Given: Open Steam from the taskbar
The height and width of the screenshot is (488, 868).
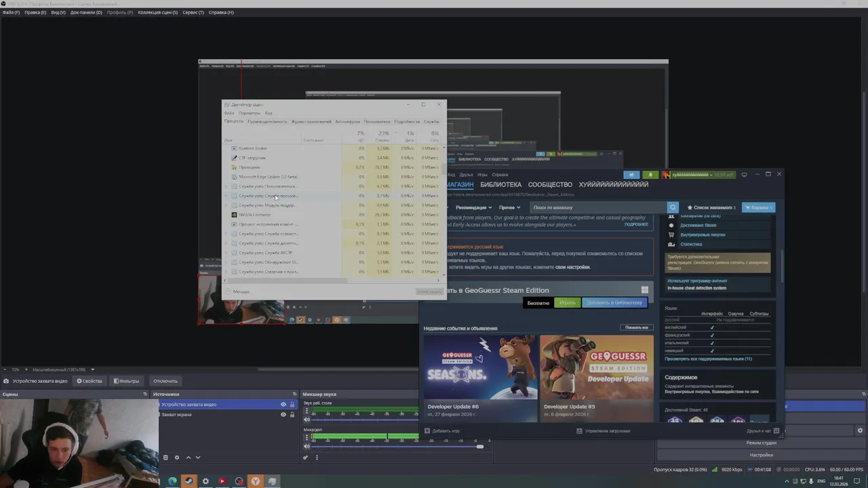Looking at the screenshot, I should (x=189, y=481).
